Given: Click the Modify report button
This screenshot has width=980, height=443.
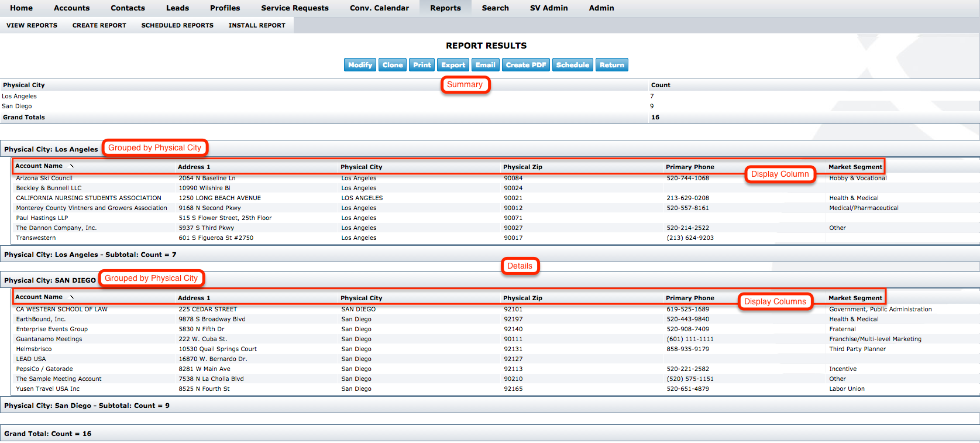Looking at the screenshot, I should pos(360,65).
